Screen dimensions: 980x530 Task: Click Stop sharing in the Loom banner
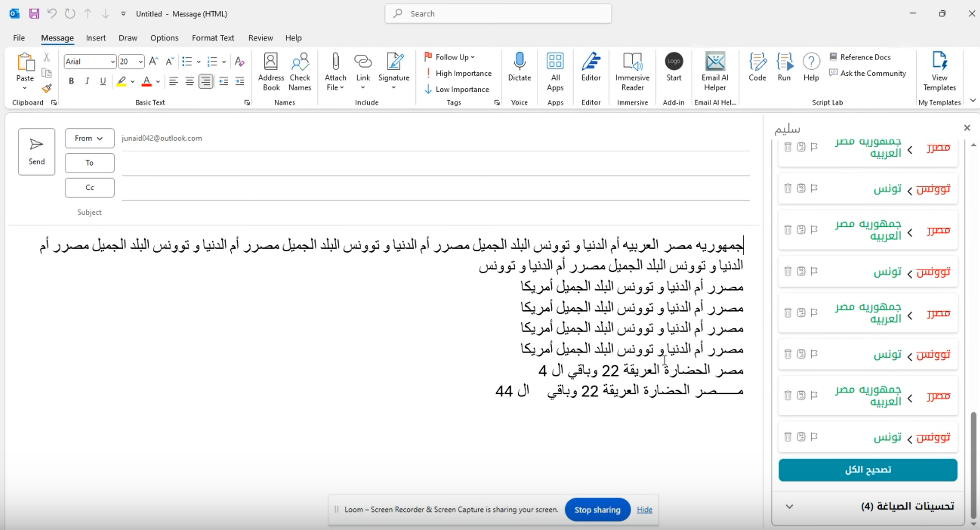coord(597,509)
